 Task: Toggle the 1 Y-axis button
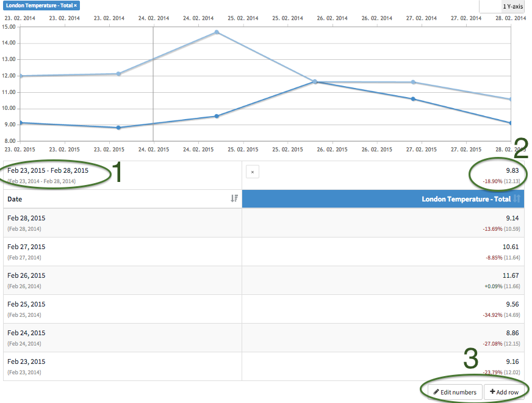click(501, 7)
